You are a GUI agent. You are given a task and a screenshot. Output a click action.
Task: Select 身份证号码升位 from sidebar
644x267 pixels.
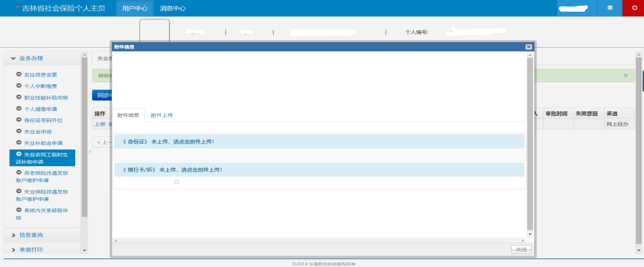43,120
